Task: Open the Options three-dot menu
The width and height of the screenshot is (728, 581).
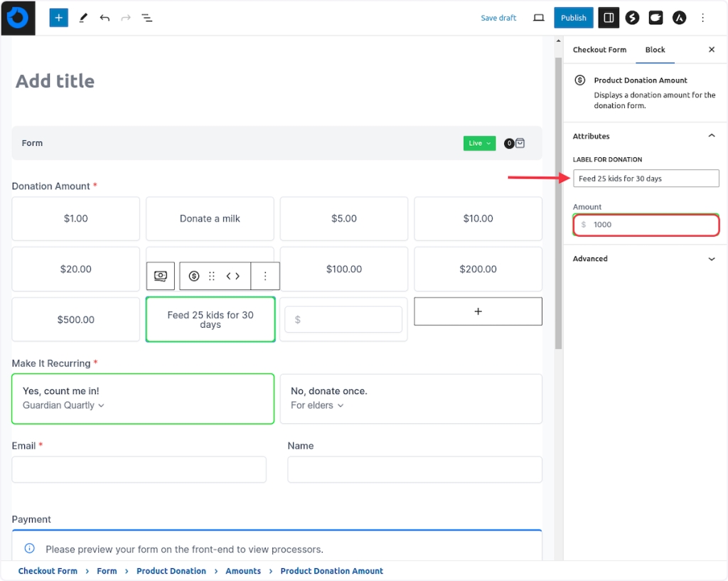Action: pos(702,18)
